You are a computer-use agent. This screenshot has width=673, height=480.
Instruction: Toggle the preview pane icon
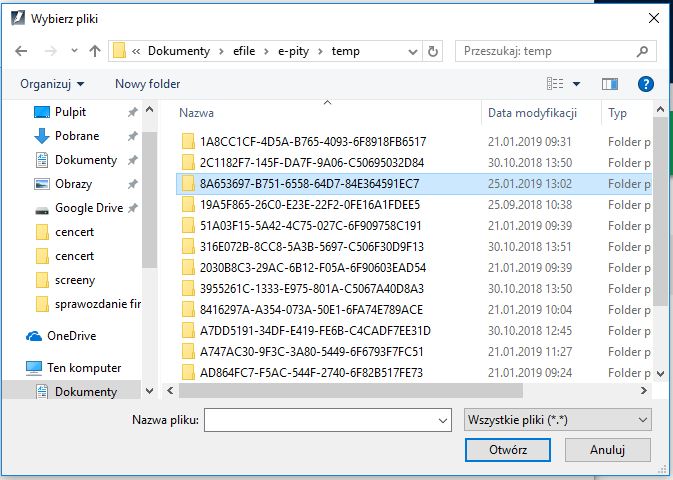(x=611, y=84)
